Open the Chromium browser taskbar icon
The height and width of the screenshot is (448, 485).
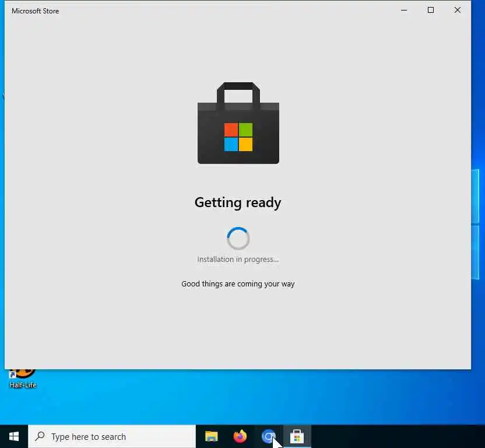pyautogui.click(x=268, y=436)
